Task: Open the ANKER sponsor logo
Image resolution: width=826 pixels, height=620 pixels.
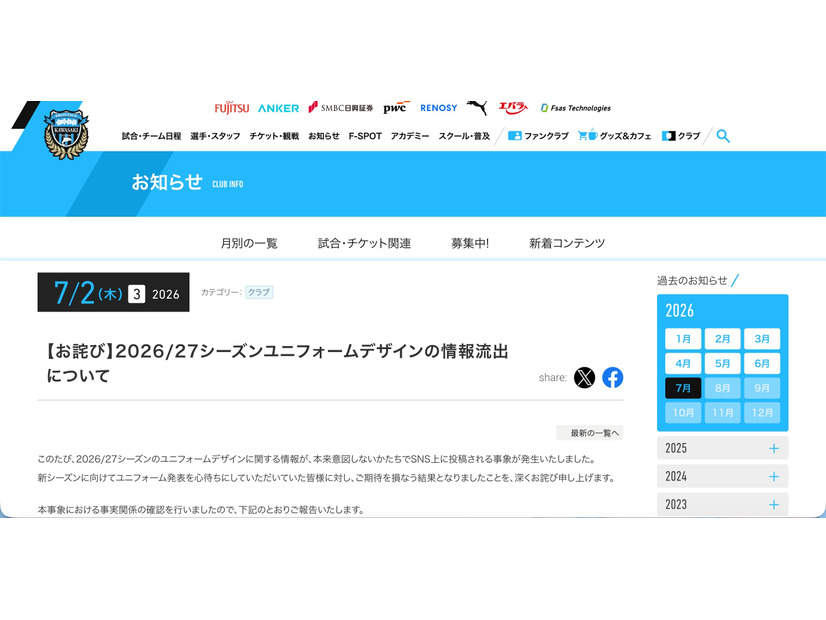Action: pos(278,108)
